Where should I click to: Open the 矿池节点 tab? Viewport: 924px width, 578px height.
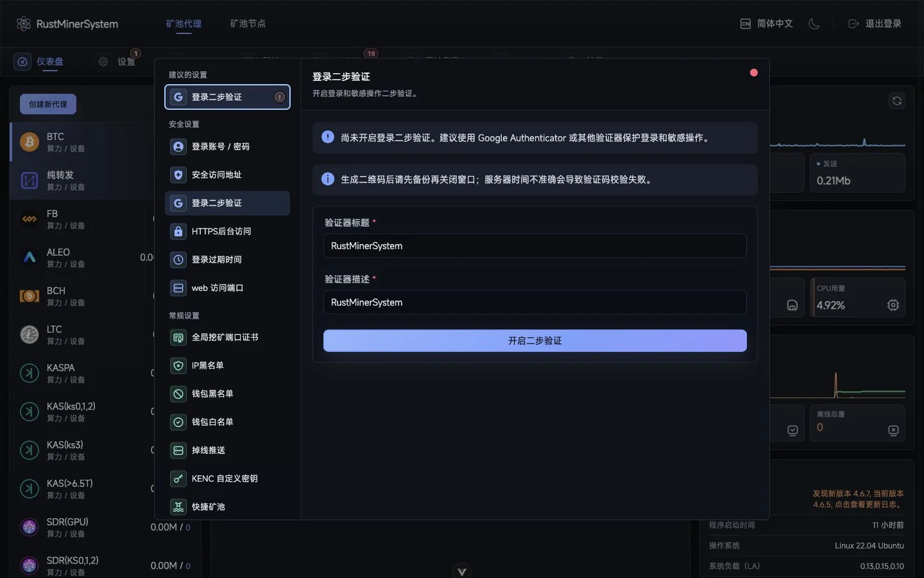tap(248, 24)
